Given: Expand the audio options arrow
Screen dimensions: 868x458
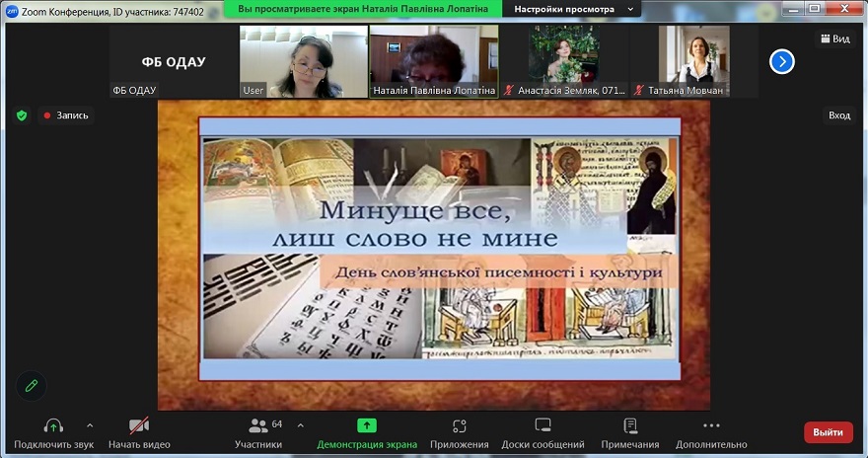Looking at the screenshot, I should pyautogui.click(x=90, y=425).
